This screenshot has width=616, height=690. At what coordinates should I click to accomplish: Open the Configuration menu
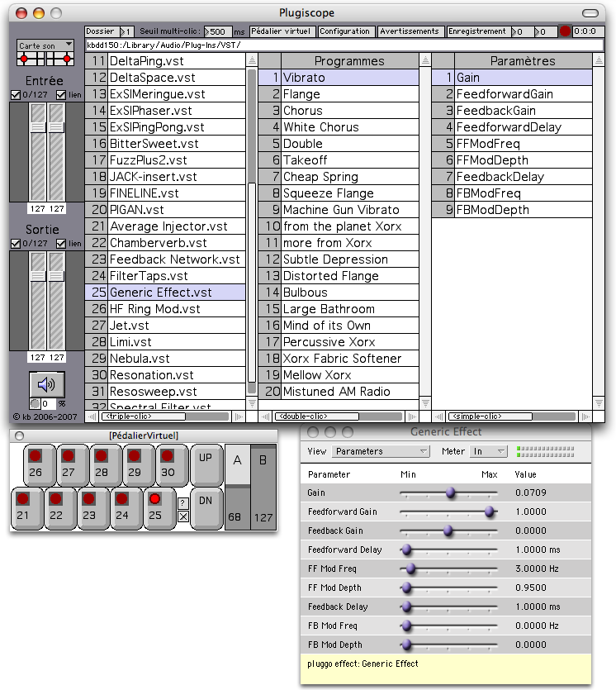[345, 31]
